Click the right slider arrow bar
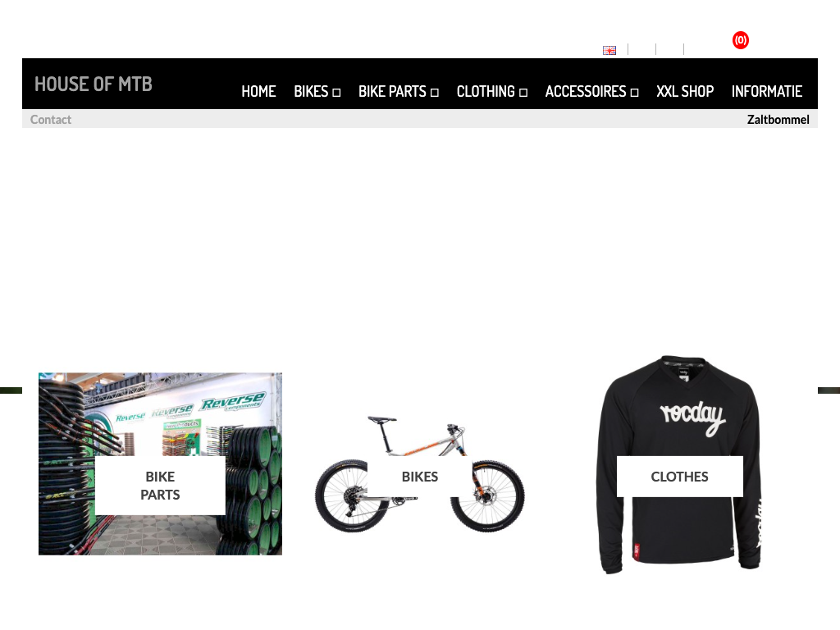The width and height of the screenshot is (840, 630). point(829,390)
